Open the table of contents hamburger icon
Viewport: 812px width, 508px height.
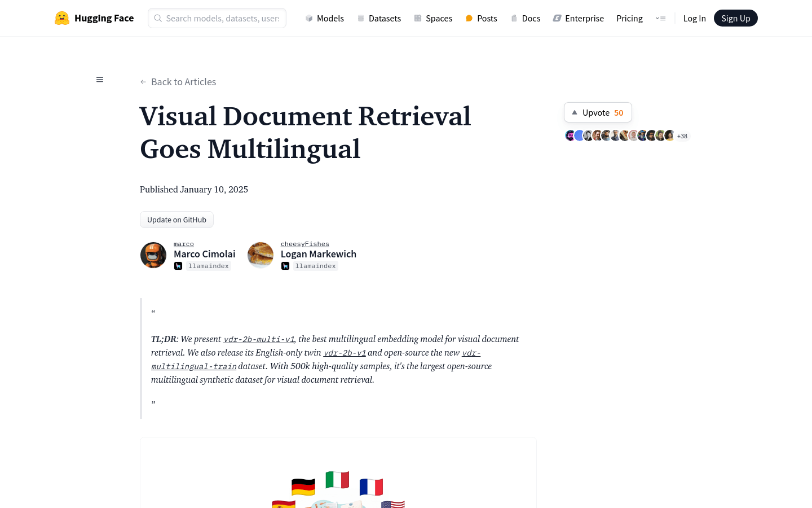pos(100,80)
